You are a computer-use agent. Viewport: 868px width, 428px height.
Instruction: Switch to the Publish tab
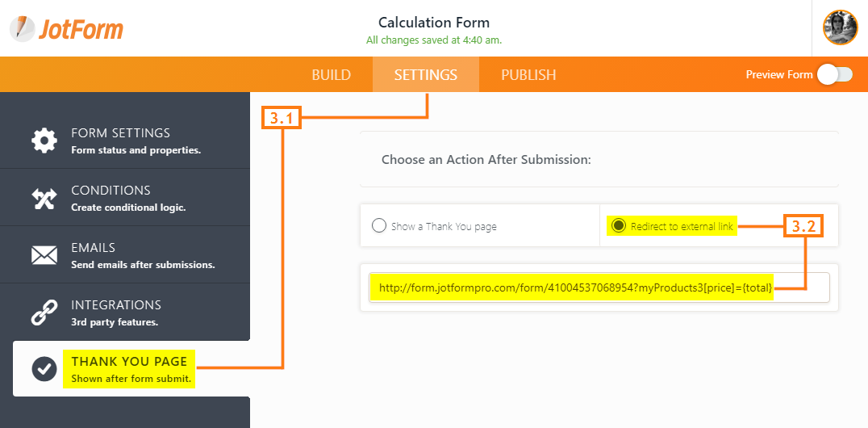click(x=528, y=75)
